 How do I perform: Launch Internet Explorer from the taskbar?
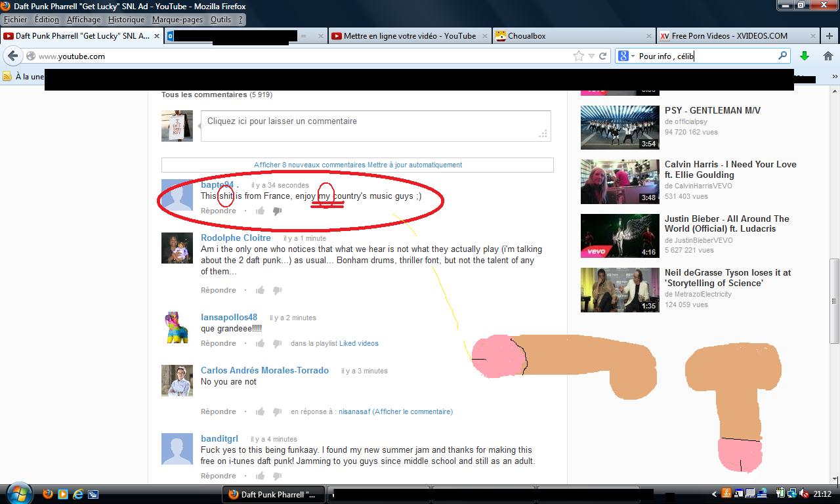pyautogui.click(x=78, y=494)
